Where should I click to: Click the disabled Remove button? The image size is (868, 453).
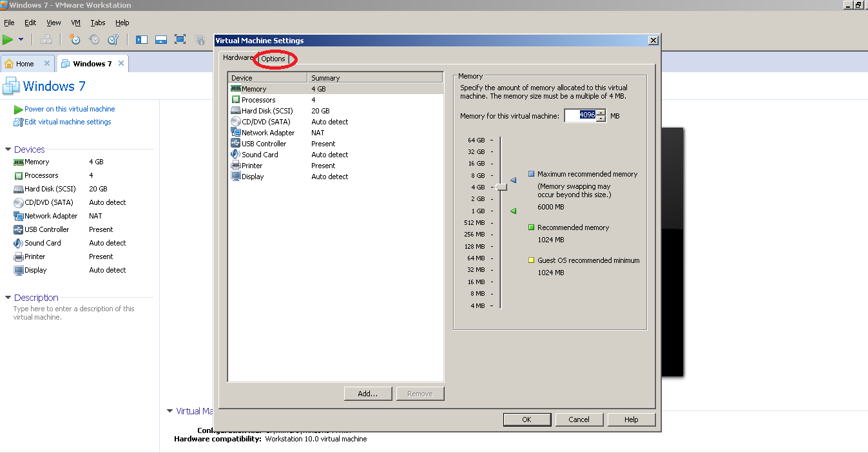pos(420,394)
